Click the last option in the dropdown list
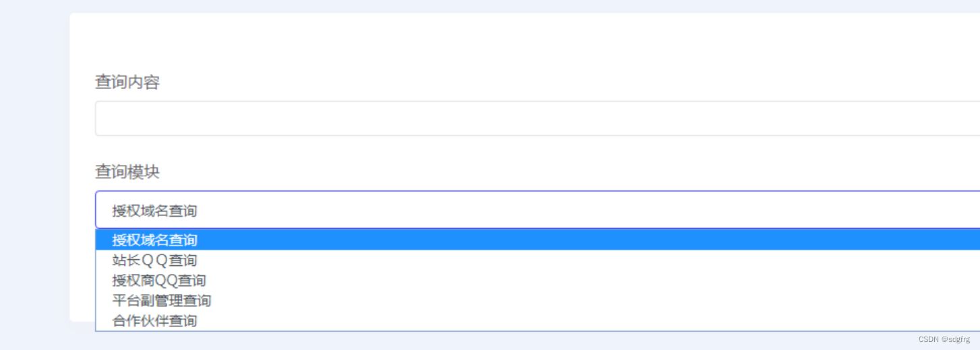 coord(155,320)
